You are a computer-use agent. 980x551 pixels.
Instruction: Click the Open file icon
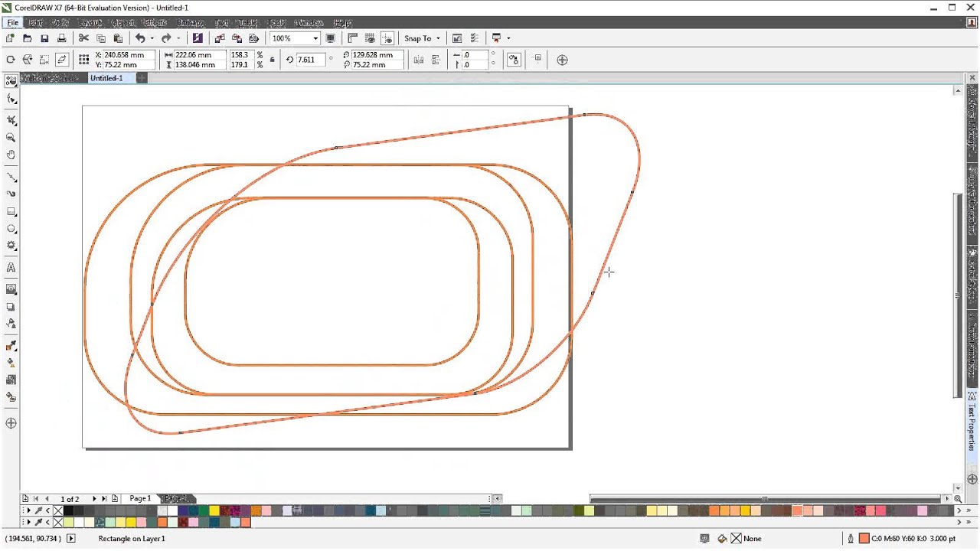point(28,38)
